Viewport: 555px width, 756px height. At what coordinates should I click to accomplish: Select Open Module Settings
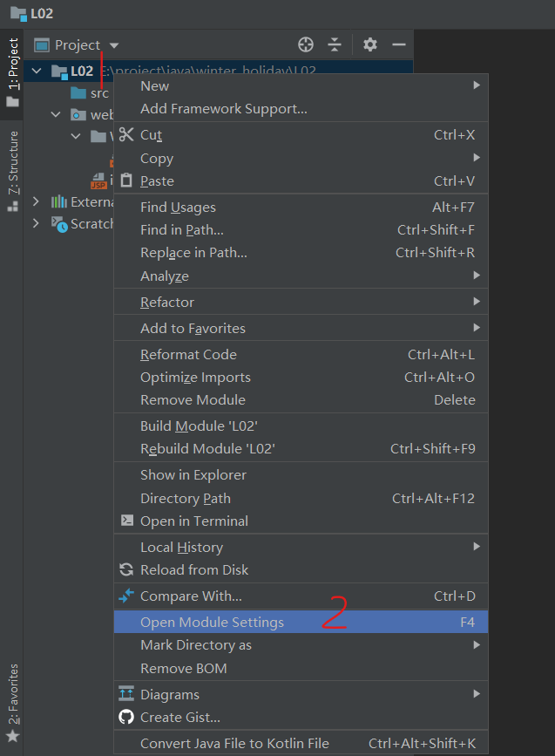pyautogui.click(x=301, y=622)
